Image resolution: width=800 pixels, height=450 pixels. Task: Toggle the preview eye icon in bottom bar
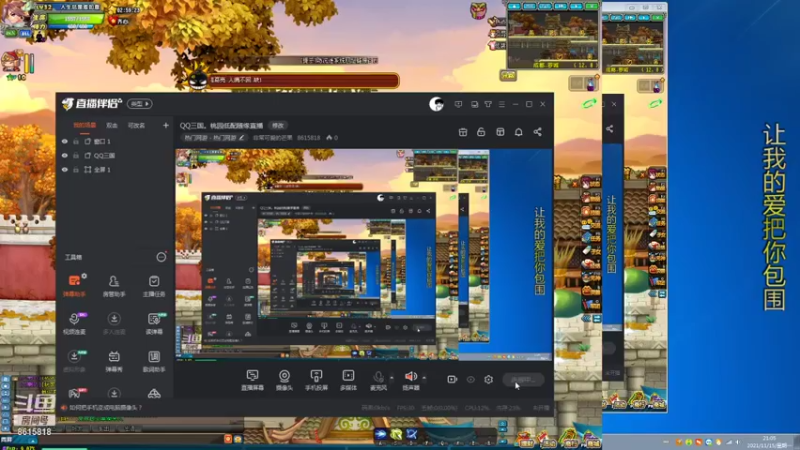coord(470,380)
